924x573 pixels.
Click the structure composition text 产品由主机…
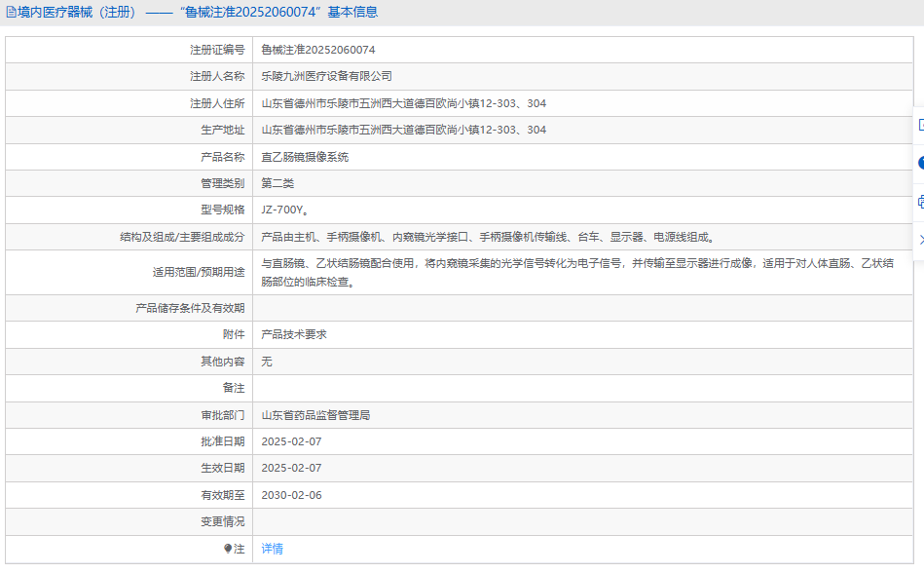click(x=489, y=237)
